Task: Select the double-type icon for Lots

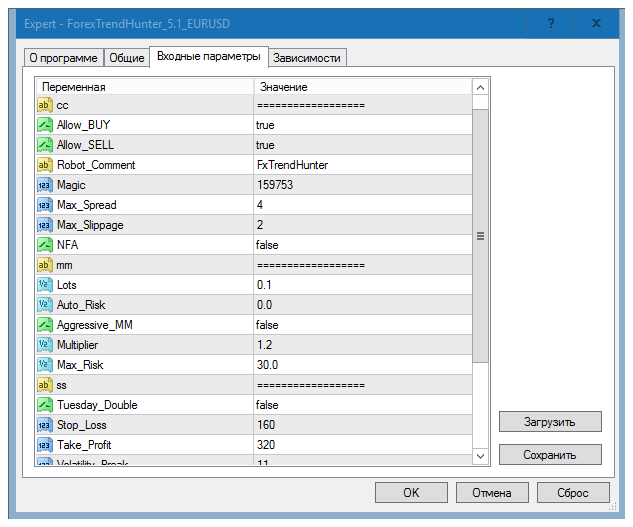Action: [44, 285]
